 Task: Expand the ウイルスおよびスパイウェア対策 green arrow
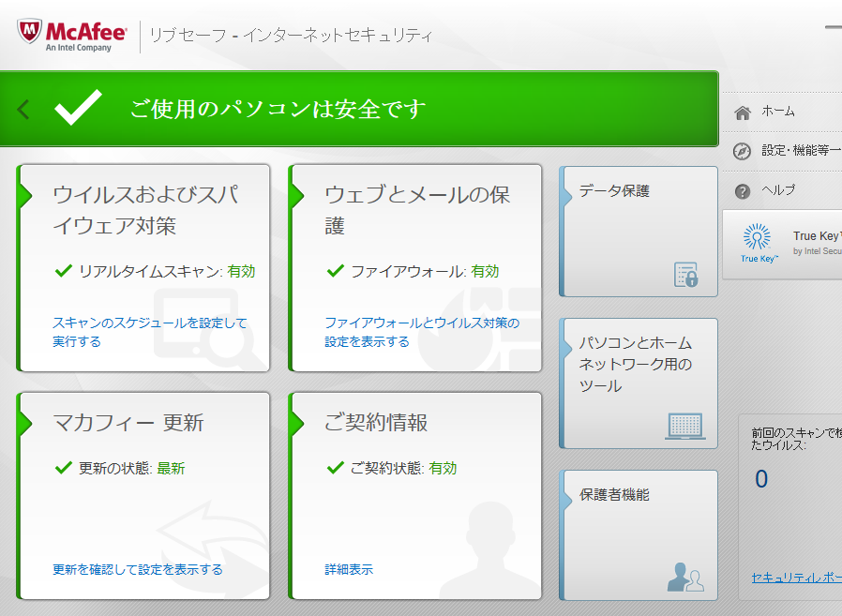pyautogui.click(x=25, y=197)
